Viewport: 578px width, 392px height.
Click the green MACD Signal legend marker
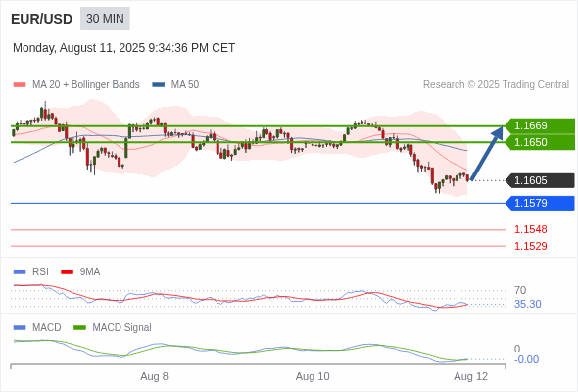[x=79, y=328]
